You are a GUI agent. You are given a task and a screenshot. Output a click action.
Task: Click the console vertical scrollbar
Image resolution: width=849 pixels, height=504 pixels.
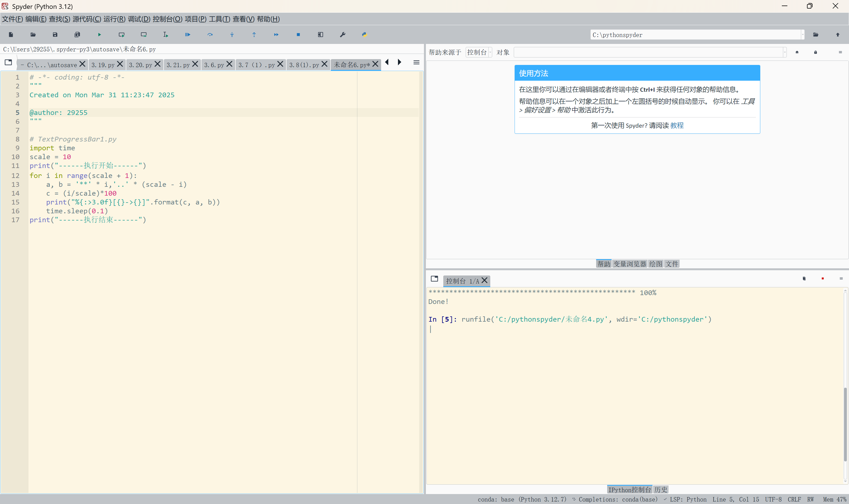[845, 424]
